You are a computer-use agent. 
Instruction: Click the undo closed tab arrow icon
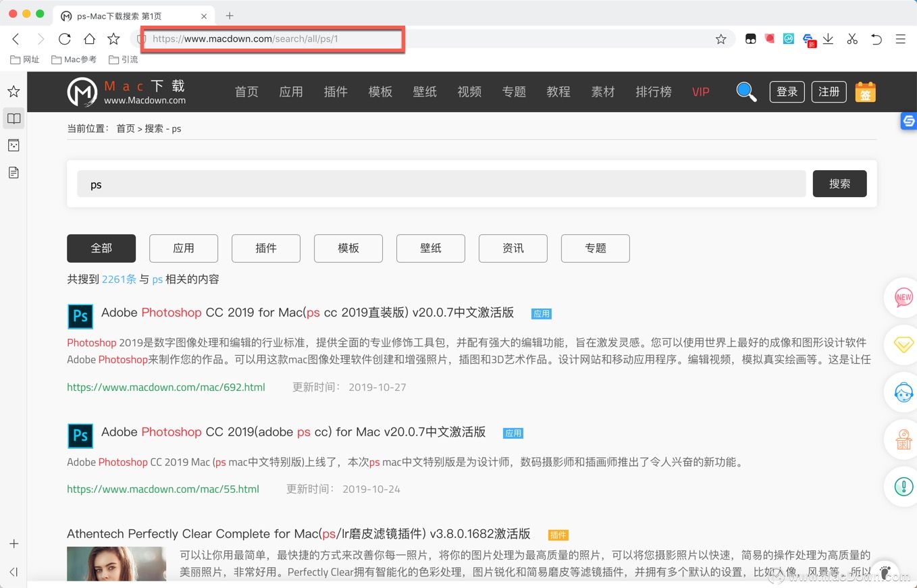[876, 39]
